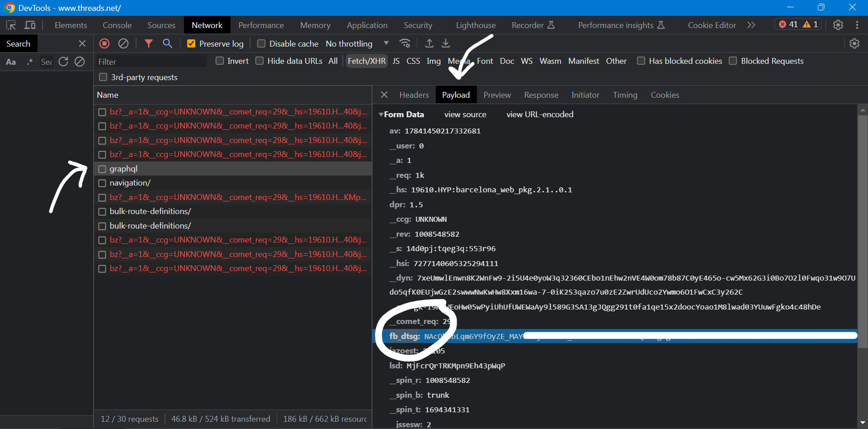Toggle Match Case Aa in search
The image size is (868, 429).
[x=11, y=62]
